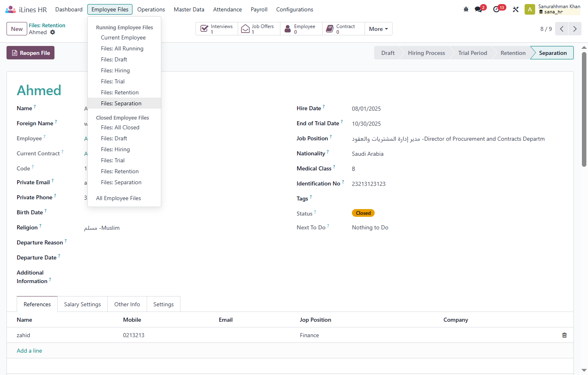This screenshot has height=375, width=588.
Task: Click the Hiring Process stage
Action: tap(426, 53)
